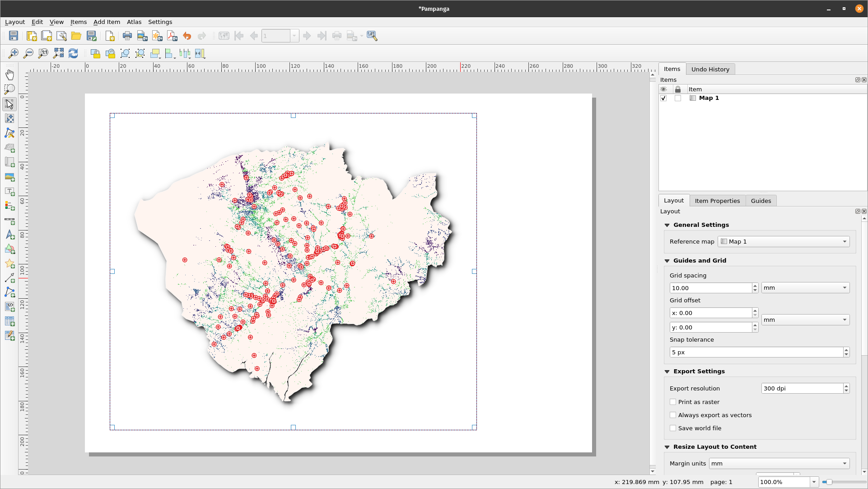This screenshot has width=868, height=489.
Task: Open the Grid spacing units dropdown
Action: click(805, 288)
